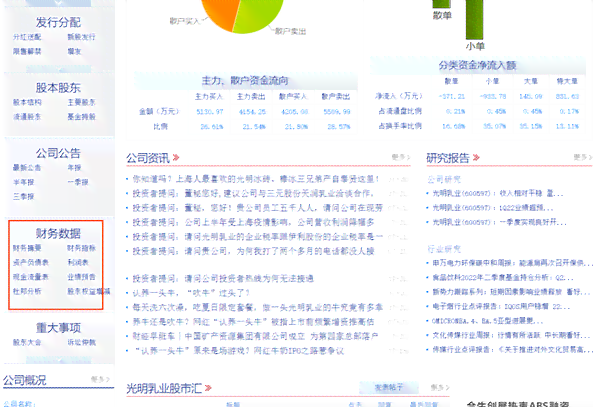The height and width of the screenshot is (407, 600).
Task: Open 主要股东 in the sidebar
Action: [81, 102]
